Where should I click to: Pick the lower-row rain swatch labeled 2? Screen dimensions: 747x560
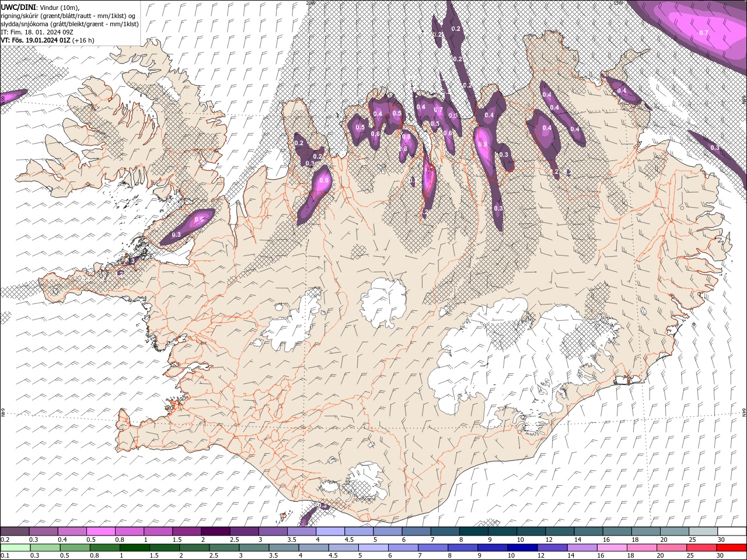194,548
